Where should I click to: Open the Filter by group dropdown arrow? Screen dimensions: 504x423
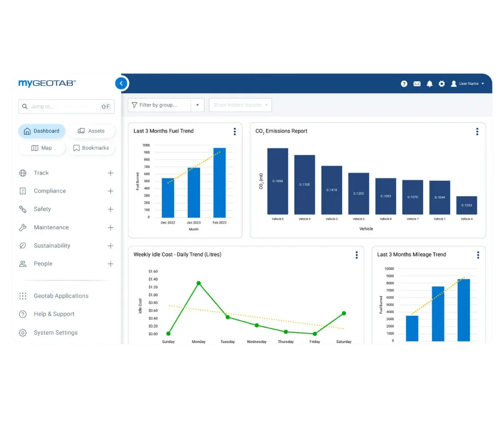click(x=197, y=105)
